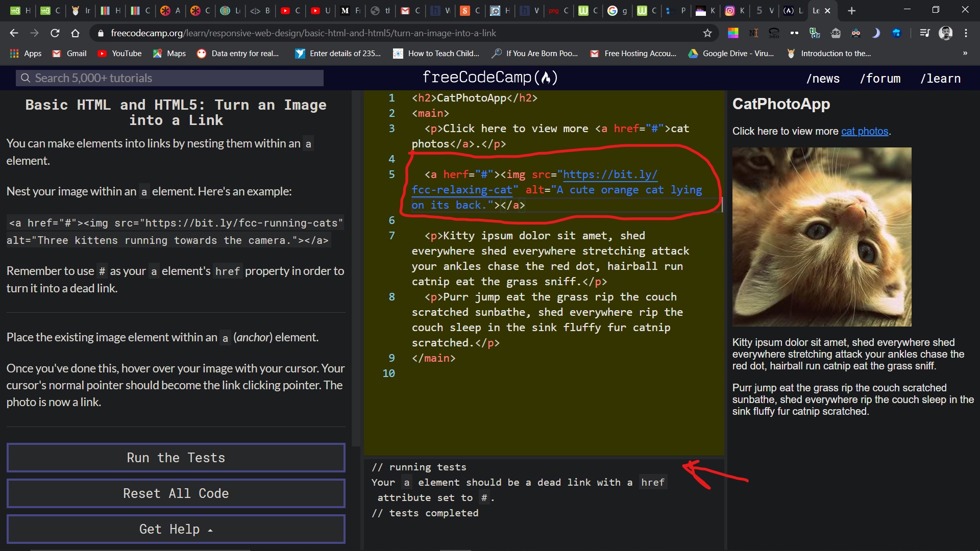Expand the Get Help options
The width and height of the screenshot is (980, 551).
[176, 529]
